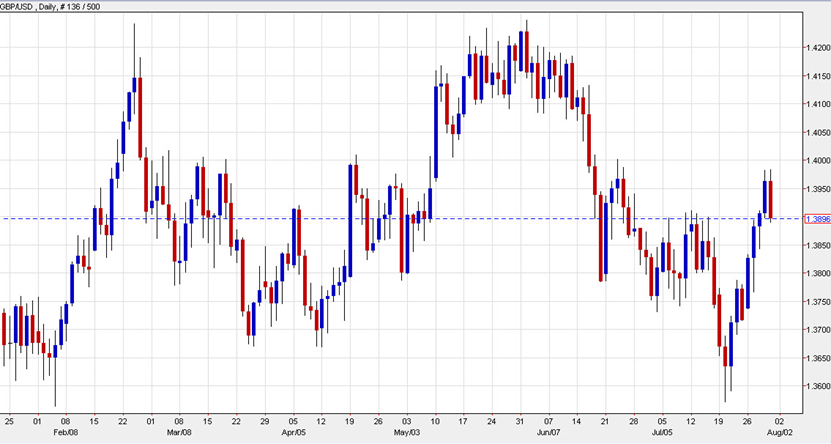The image size is (831, 444).
Task: Select the May/03 month label
Action: 407,432
